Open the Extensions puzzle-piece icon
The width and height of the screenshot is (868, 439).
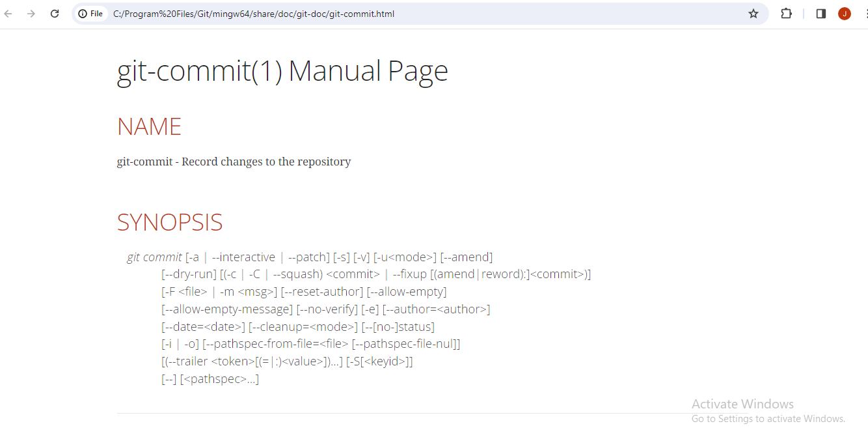(787, 13)
